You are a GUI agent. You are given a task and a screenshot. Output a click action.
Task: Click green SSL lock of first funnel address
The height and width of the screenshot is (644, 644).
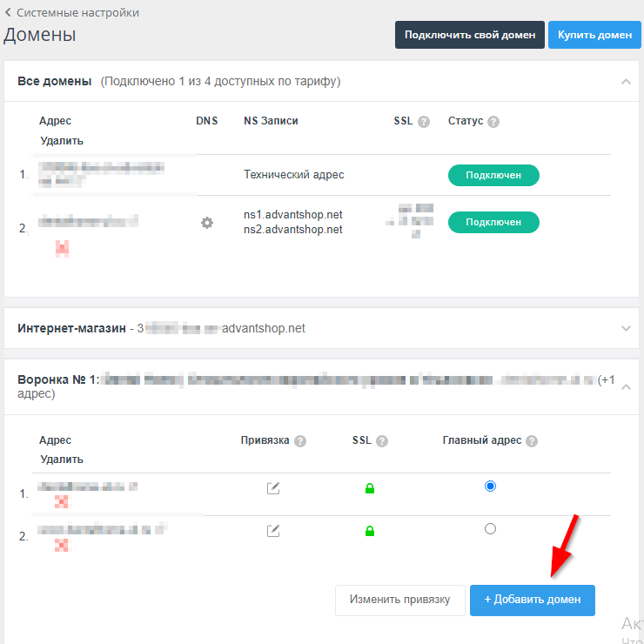(369, 489)
